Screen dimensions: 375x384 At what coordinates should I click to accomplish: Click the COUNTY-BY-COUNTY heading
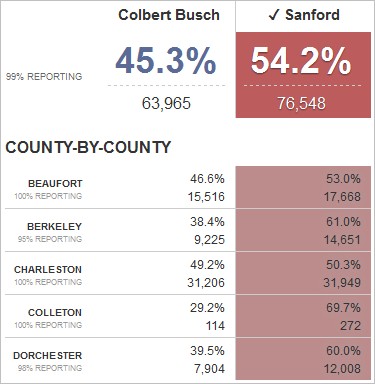(x=88, y=147)
